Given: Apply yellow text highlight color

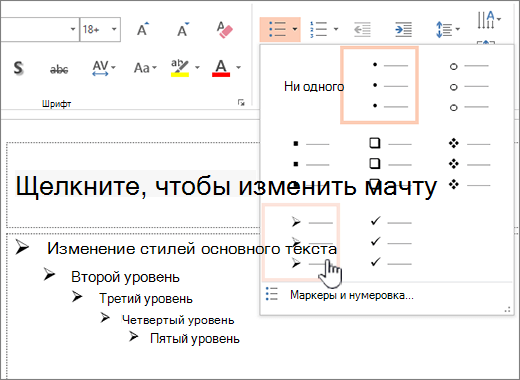Looking at the screenshot, I should pos(180,68).
